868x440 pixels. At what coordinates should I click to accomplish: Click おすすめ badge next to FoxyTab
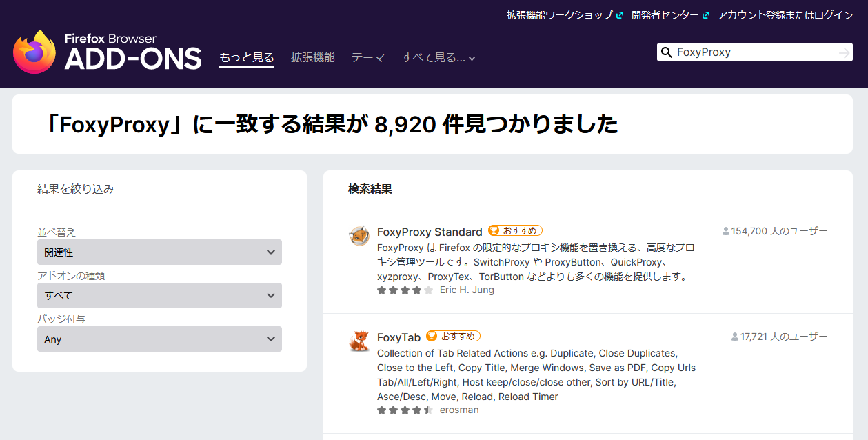pos(453,336)
